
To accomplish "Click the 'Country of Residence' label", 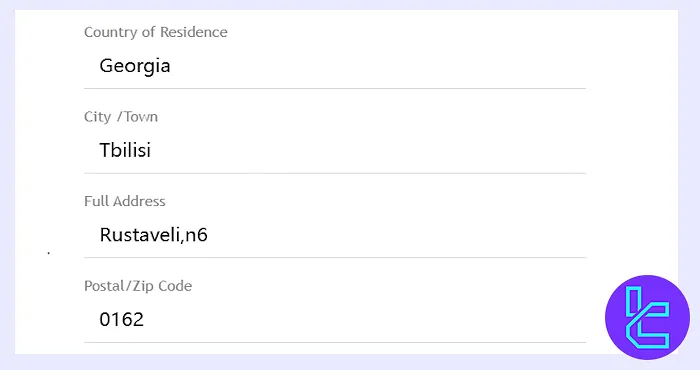I will (x=156, y=32).
